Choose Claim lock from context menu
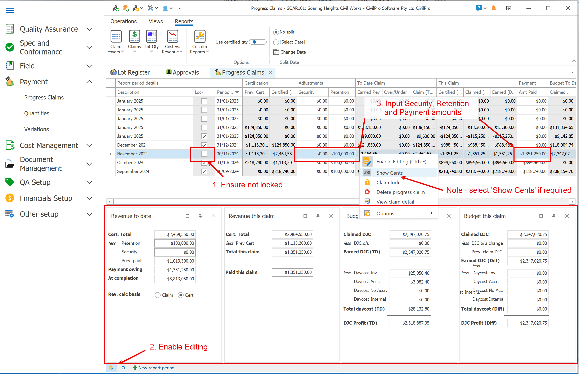 pyautogui.click(x=399, y=182)
